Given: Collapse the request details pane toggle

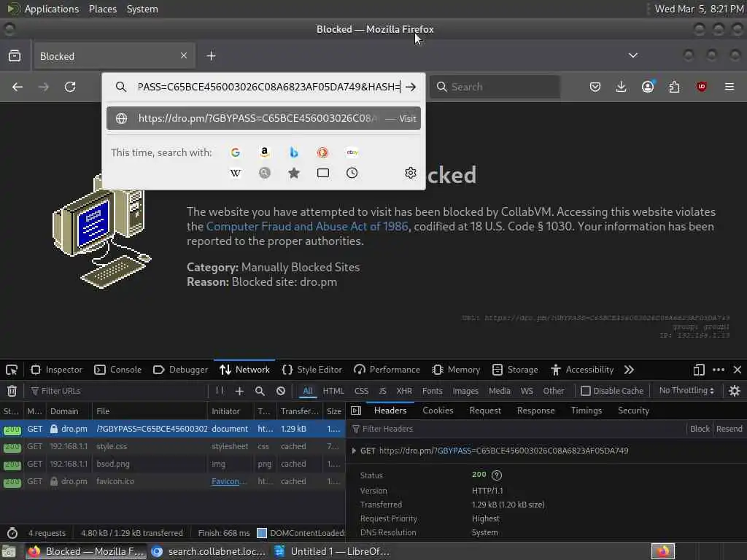Looking at the screenshot, I should (356, 411).
